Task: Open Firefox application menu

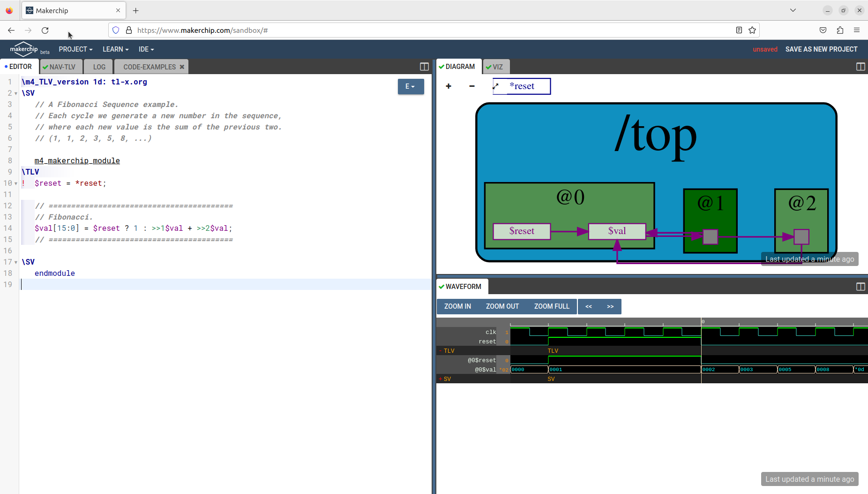Action: pos(857,30)
